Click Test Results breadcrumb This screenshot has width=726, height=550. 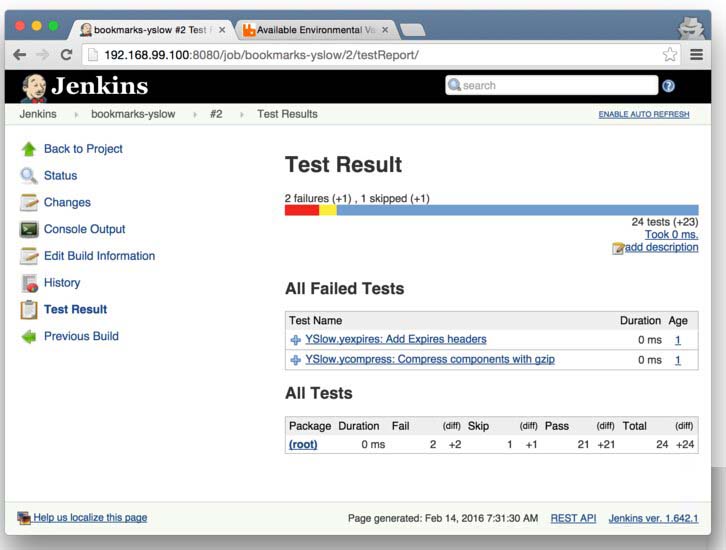(288, 114)
